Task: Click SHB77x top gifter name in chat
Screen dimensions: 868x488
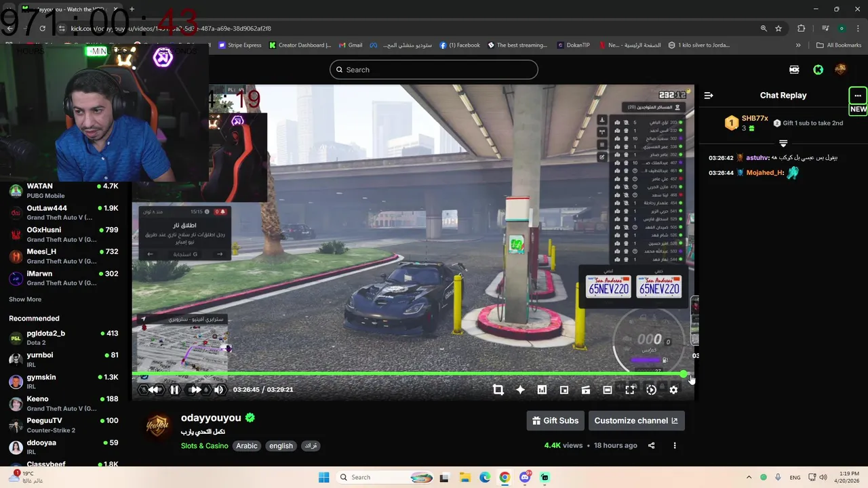Action: (x=755, y=119)
